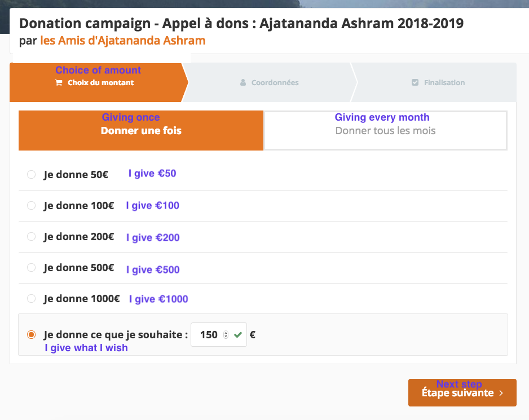This screenshot has width=529, height=420.
Task: Select the Je donne 50€ radio button
Action: point(32,174)
